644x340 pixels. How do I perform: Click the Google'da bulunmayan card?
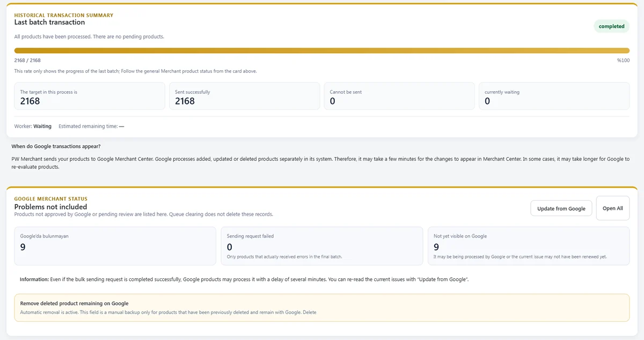click(115, 246)
